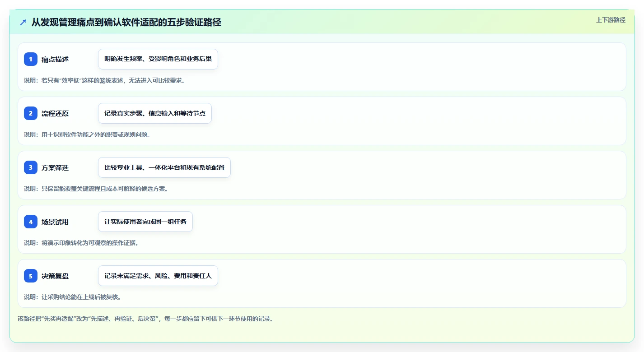Click the 痛点描述 step label
Viewport: 644px width, 352px height.
(55, 59)
